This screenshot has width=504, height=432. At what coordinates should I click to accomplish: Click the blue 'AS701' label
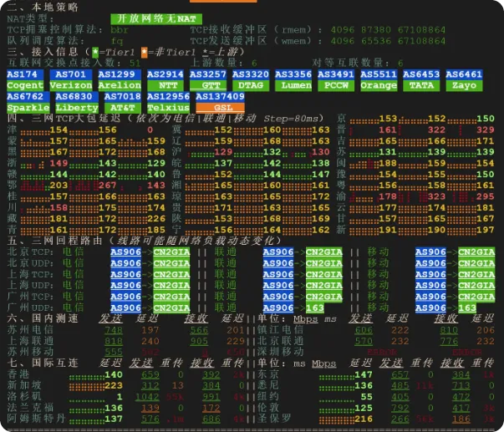click(x=71, y=74)
